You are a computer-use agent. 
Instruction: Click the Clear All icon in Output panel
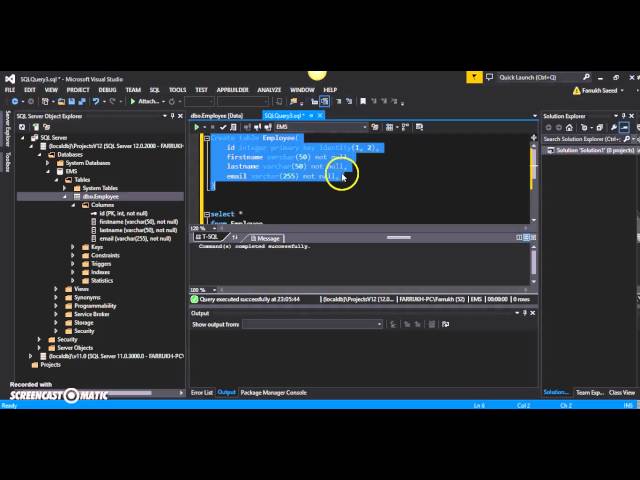[x=431, y=324]
